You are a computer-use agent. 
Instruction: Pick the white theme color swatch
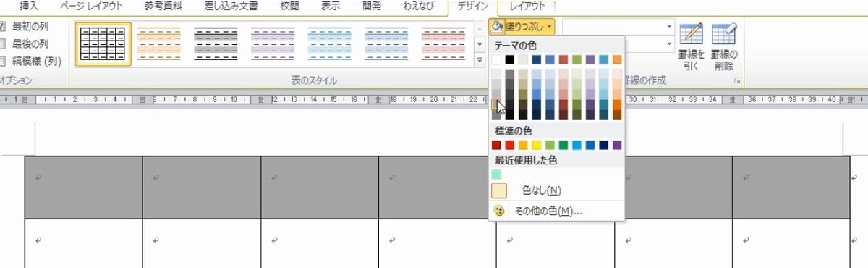[x=496, y=59]
